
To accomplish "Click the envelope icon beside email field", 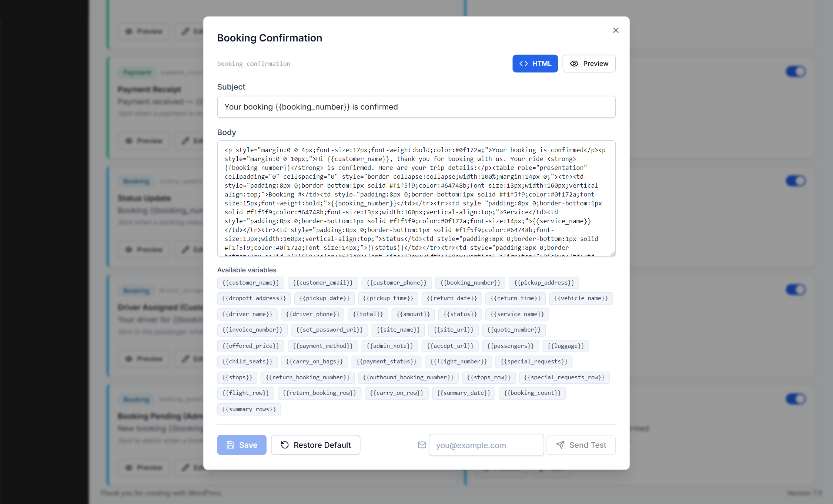I will (x=422, y=445).
